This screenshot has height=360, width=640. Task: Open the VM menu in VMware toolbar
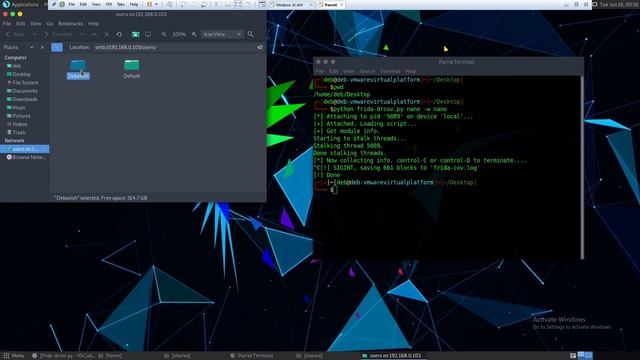click(x=109, y=4)
